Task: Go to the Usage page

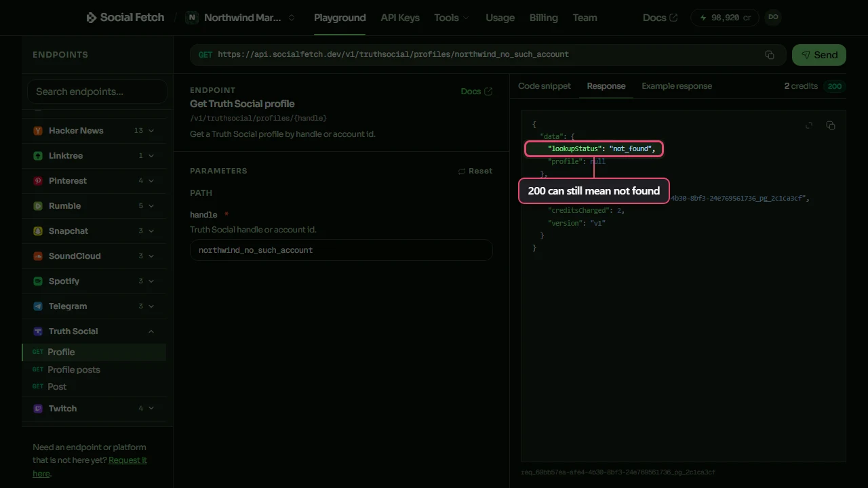Action: click(500, 18)
